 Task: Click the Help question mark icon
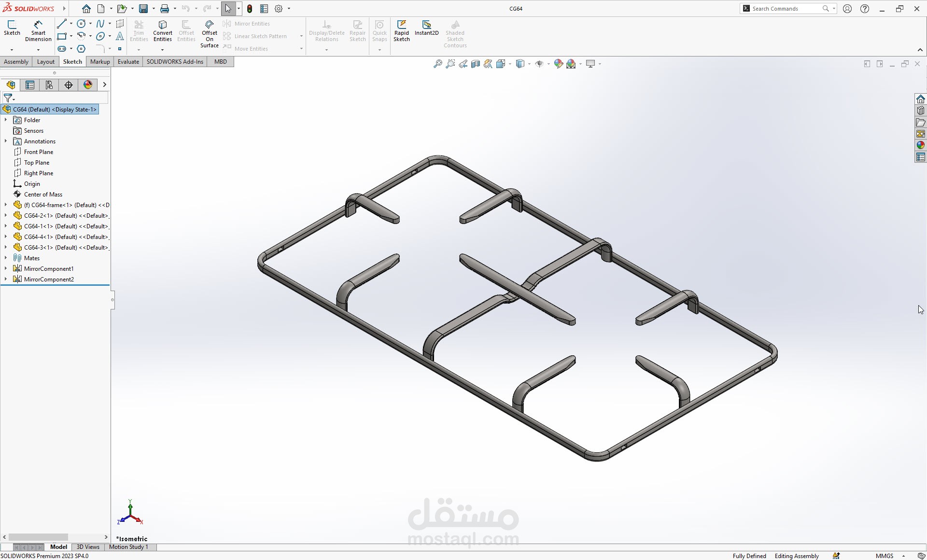click(x=865, y=9)
